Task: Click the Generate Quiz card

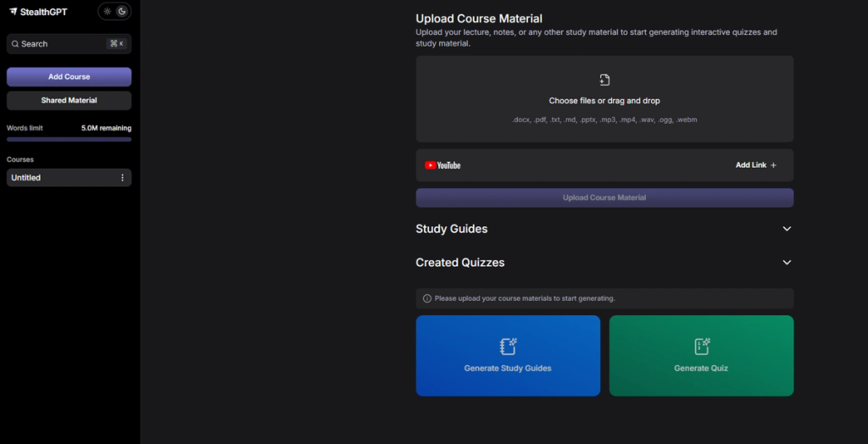Action: (x=701, y=356)
